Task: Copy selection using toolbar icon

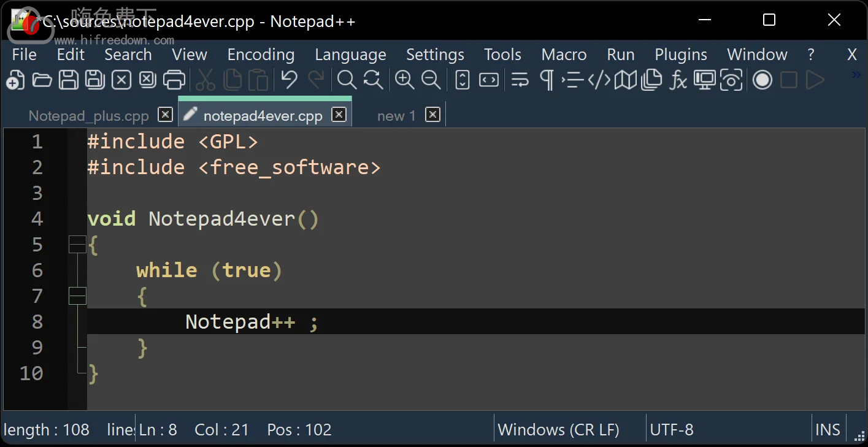Action: [x=232, y=80]
